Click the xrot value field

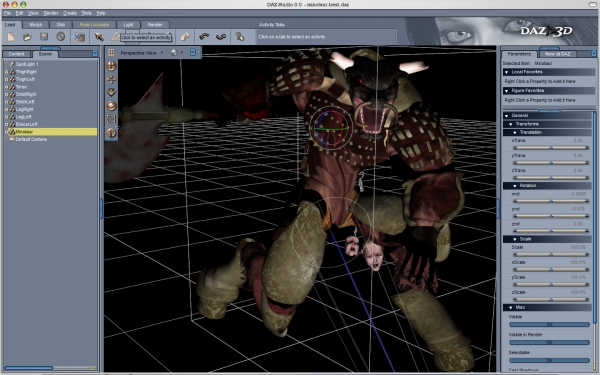click(578, 194)
